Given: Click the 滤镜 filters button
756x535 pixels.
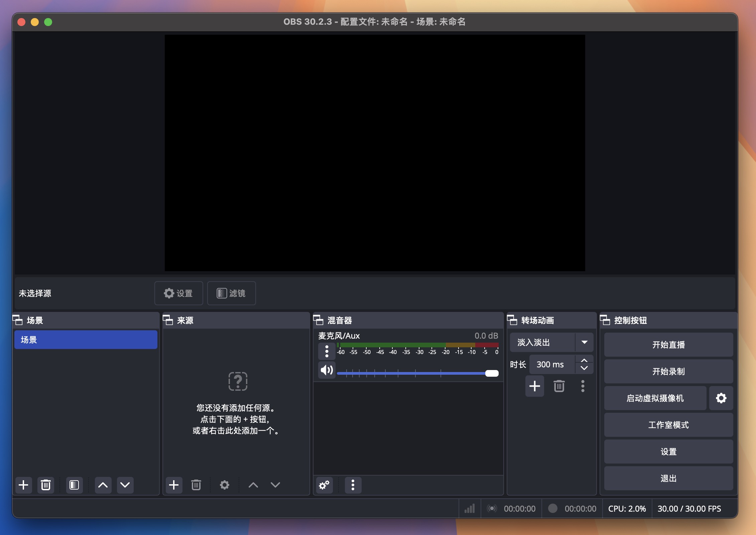Looking at the screenshot, I should [231, 293].
